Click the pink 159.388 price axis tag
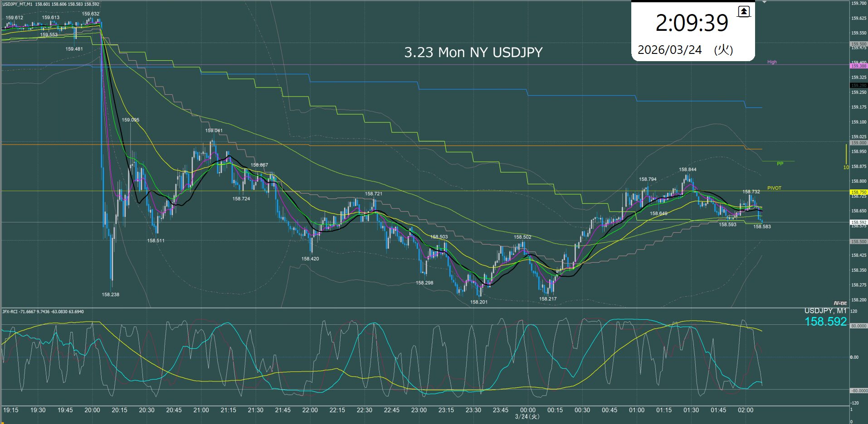The image size is (868, 424). [858, 66]
